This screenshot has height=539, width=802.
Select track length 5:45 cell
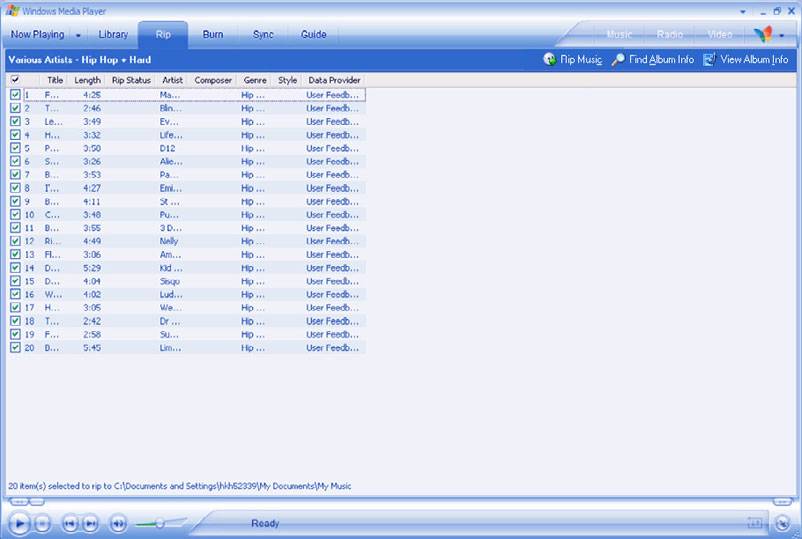(x=92, y=347)
